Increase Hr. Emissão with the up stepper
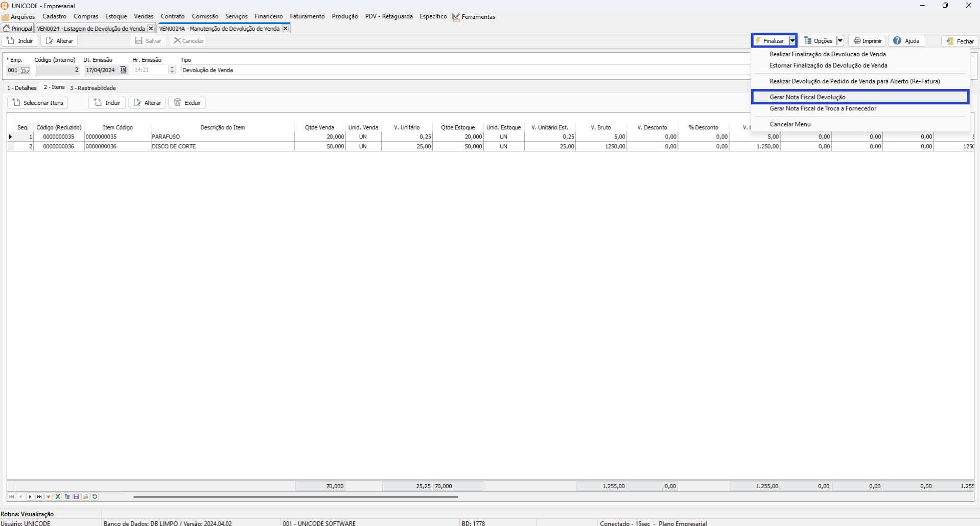 [172, 67]
